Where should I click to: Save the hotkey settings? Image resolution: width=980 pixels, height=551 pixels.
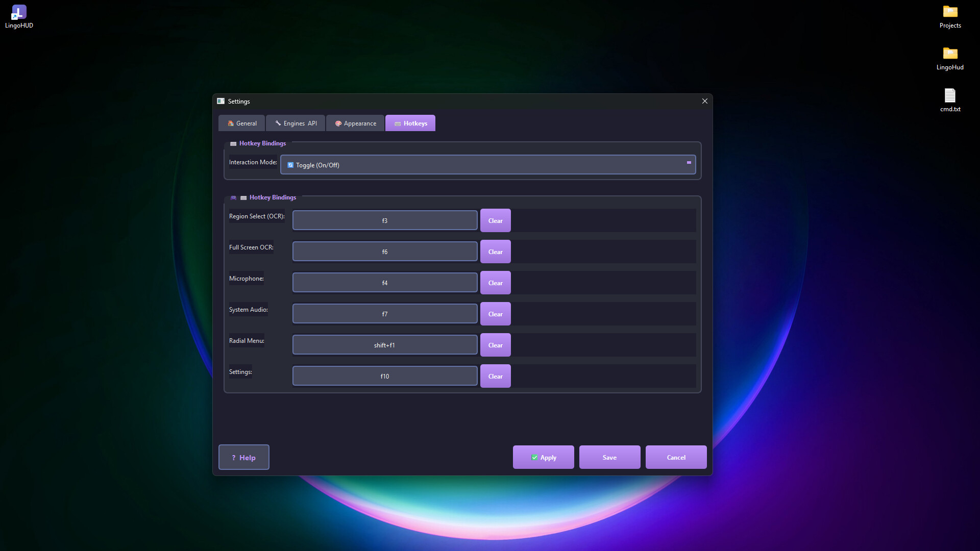pyautogui.click(x=609, y=457)
